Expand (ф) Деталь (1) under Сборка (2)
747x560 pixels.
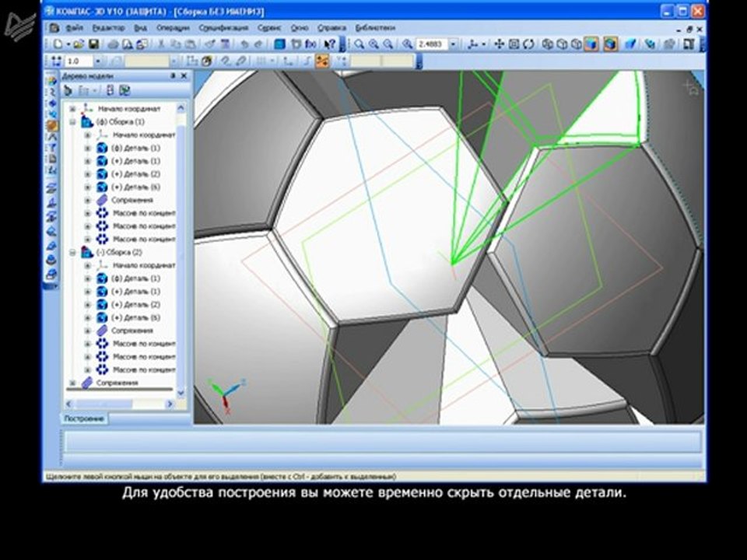pyautogui.click(x=88, y=278)
